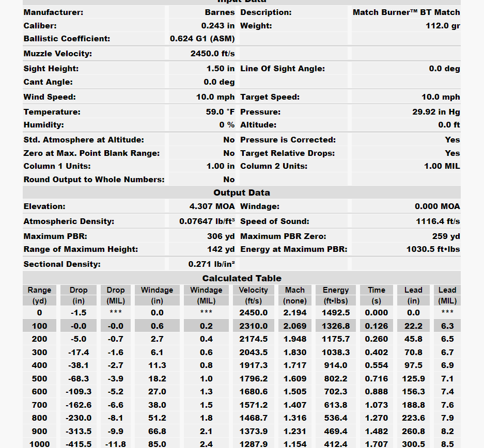
Task: Click the 'Target Speed:' label
Action: coord(270,97)
